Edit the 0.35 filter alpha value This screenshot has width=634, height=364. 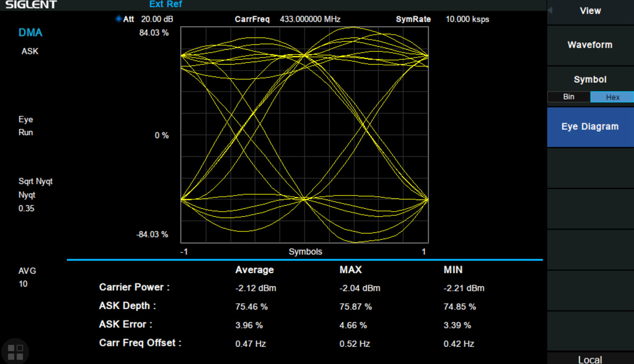pyautogui.click(x=26, y=208)
